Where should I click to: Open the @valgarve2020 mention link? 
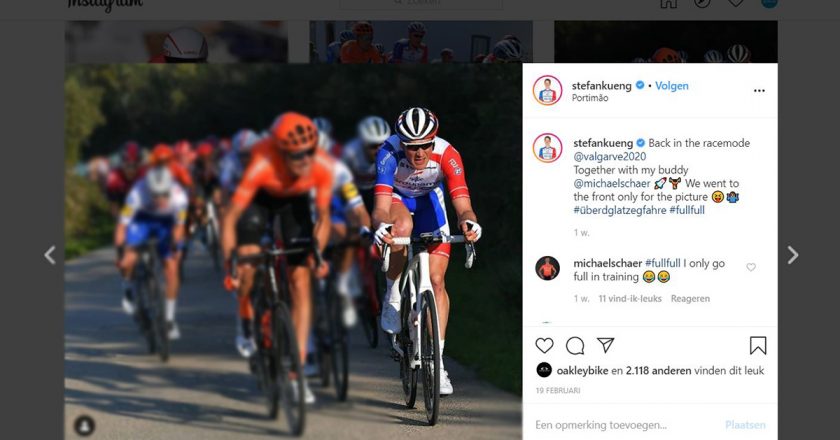[x=610, y=156]
